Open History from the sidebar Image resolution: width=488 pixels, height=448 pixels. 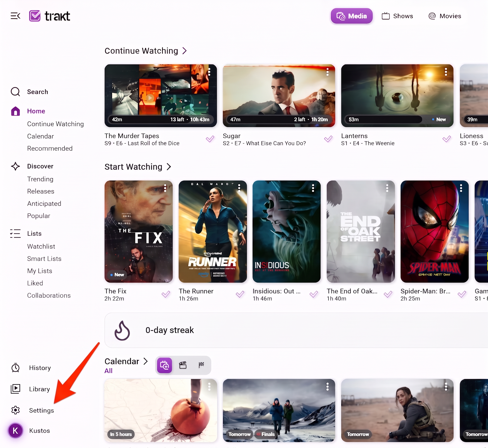31,368
